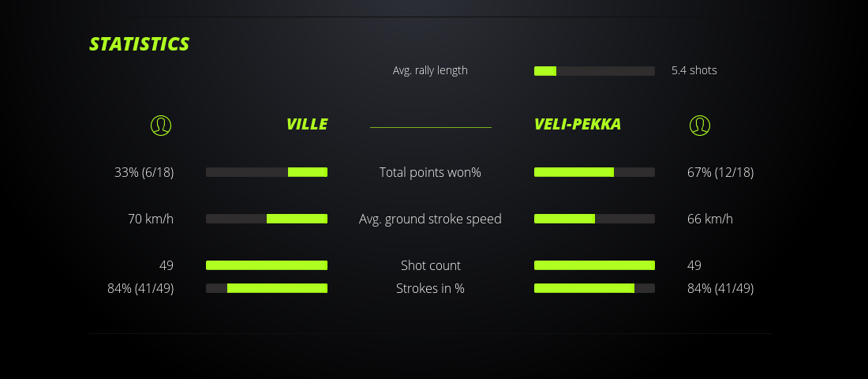The height and width of the screenshot is (379, 868).
Task: Click Ville's player profile icon
Action: pos(161,125)
